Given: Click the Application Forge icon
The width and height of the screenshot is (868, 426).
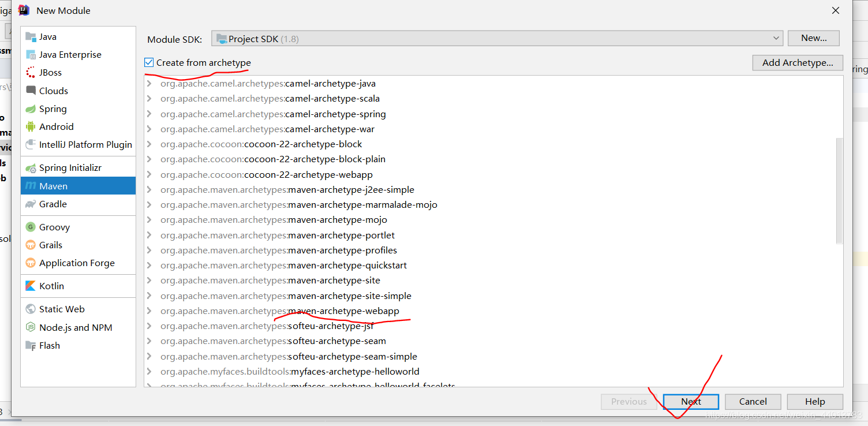Looking at the screenshot, I should click(x=31, y=263).
